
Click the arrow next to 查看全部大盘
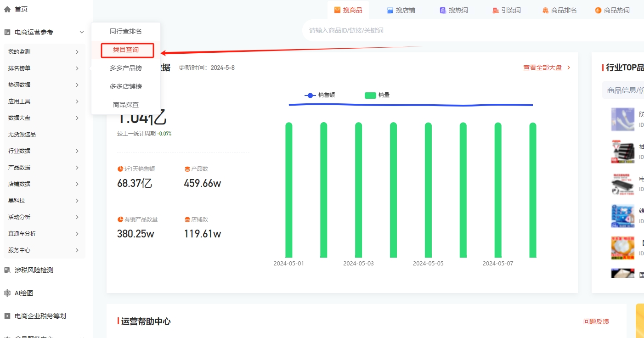click(569, 68)
